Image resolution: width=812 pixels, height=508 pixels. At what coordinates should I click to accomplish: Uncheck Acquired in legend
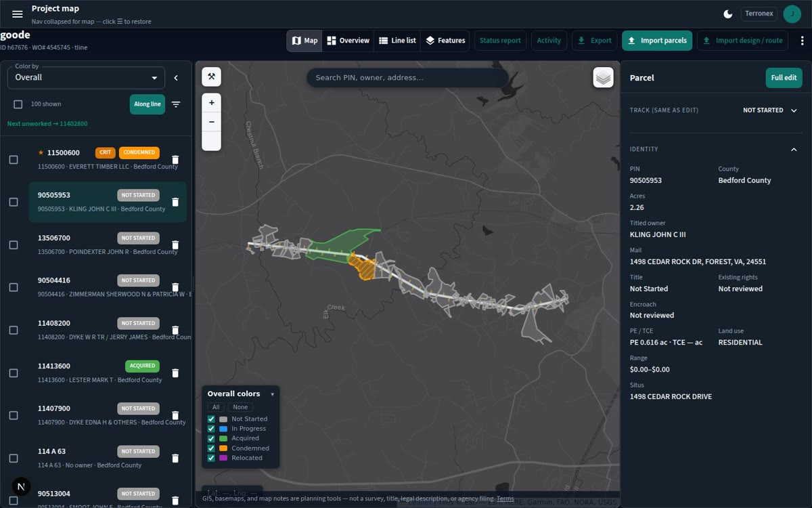[211, 438]
